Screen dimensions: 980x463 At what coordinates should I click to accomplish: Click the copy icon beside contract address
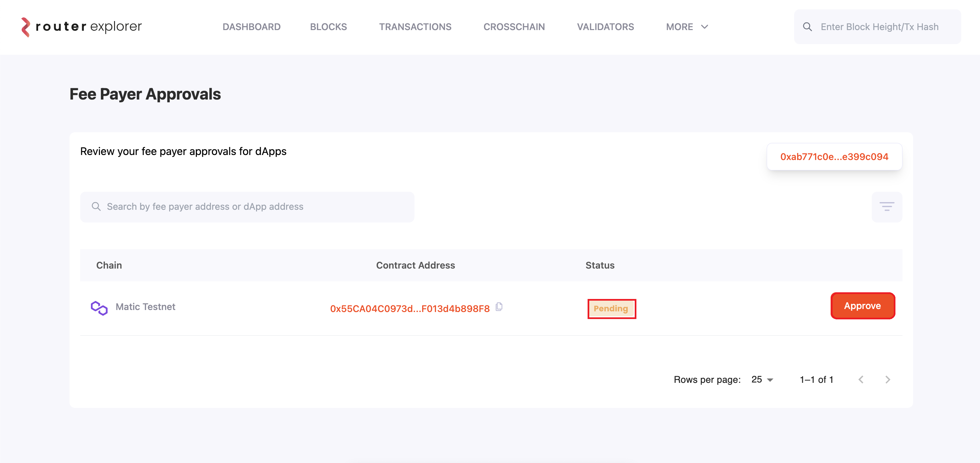click(499, 307)
